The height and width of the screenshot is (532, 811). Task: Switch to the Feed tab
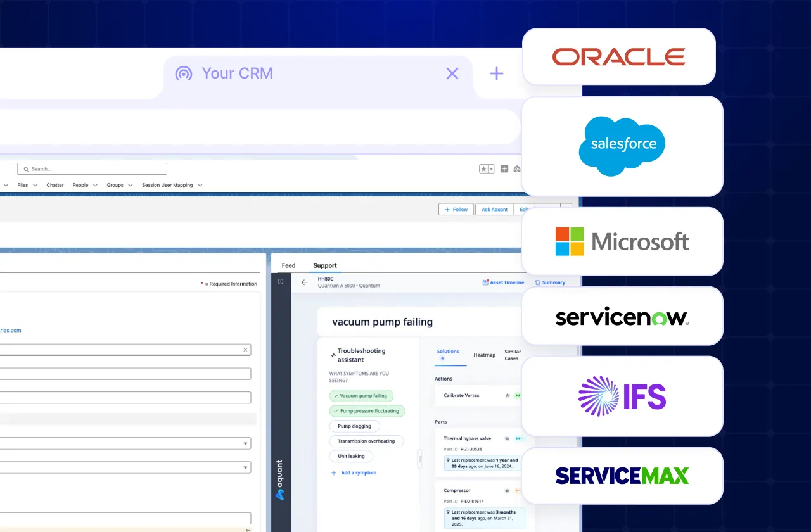[288, 265]
